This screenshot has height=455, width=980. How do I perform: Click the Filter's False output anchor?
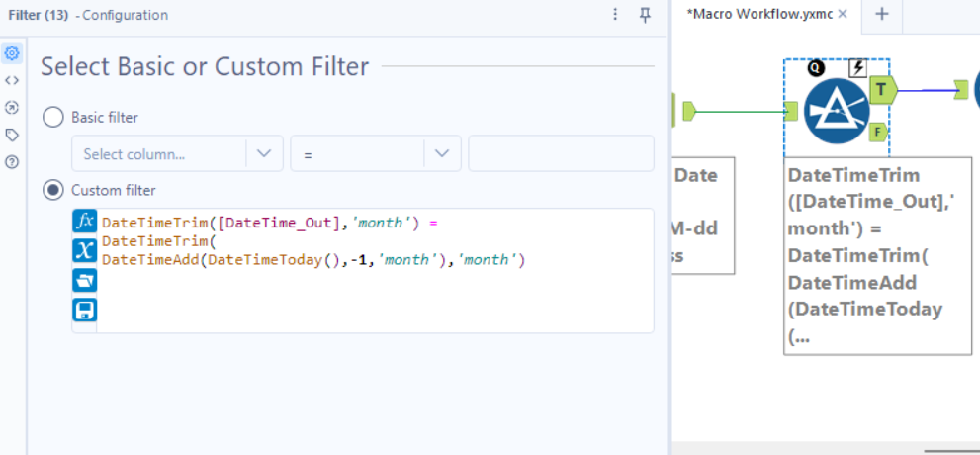(x=877, y=132)
